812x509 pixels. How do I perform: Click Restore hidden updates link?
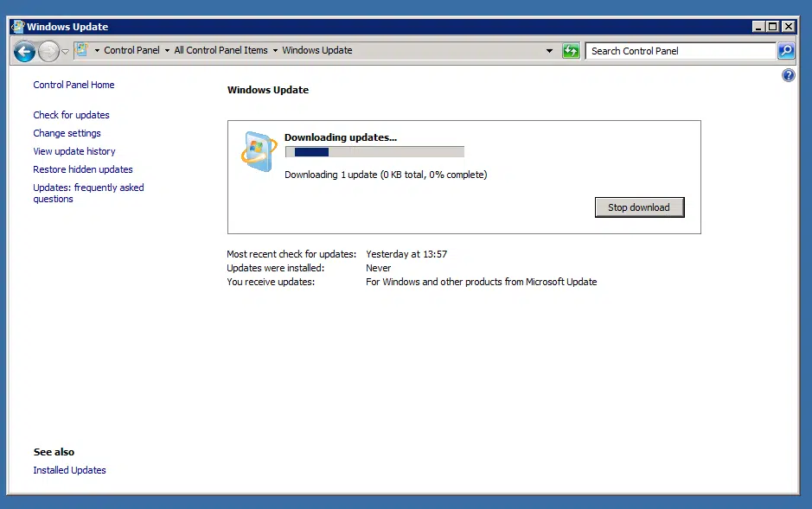pyautogui.click(x=83, y=169)
